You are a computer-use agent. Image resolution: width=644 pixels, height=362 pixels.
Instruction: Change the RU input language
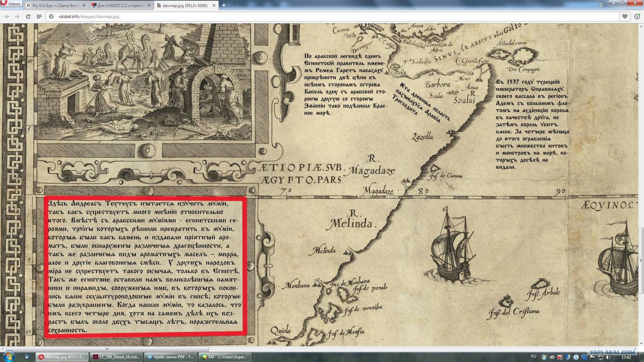(534, 357)
